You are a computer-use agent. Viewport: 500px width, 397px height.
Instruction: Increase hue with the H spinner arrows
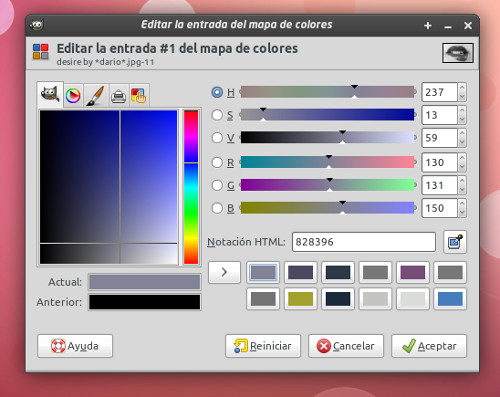(x=462, y=88)
